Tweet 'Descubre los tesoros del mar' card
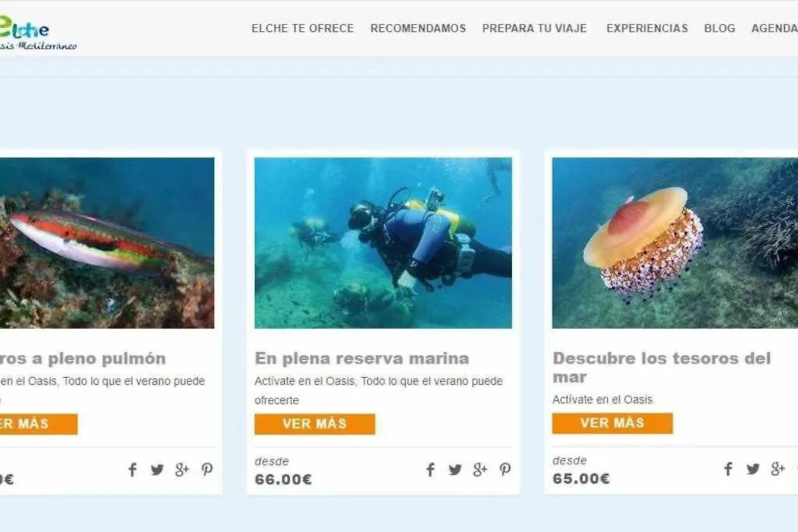Viewport: 798px width, 532px height. point(754,468)
